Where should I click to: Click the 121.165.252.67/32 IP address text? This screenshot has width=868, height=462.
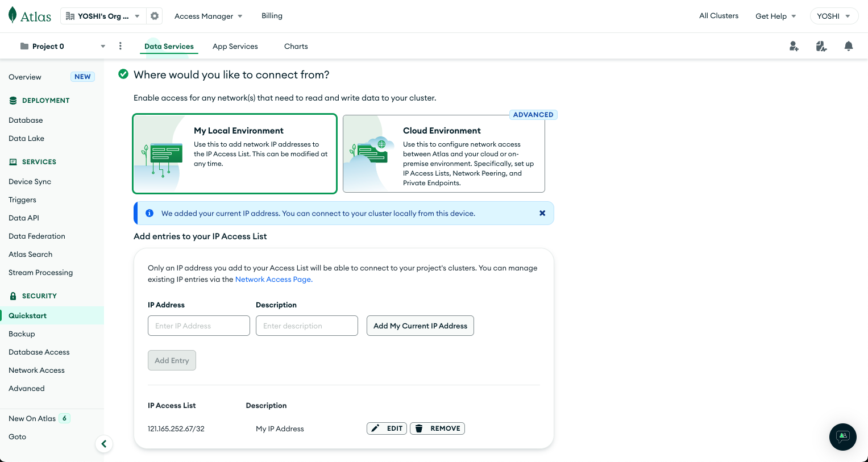(x=176, y=428)
